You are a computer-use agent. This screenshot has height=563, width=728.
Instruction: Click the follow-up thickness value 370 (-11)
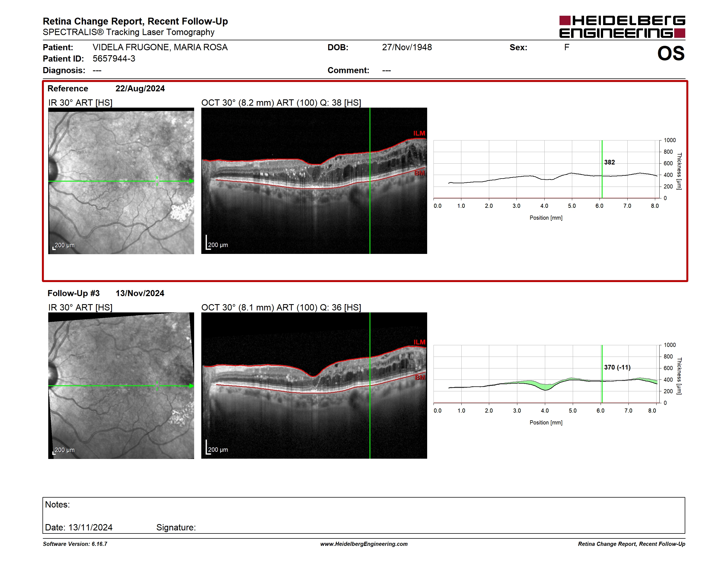[617, 367]
